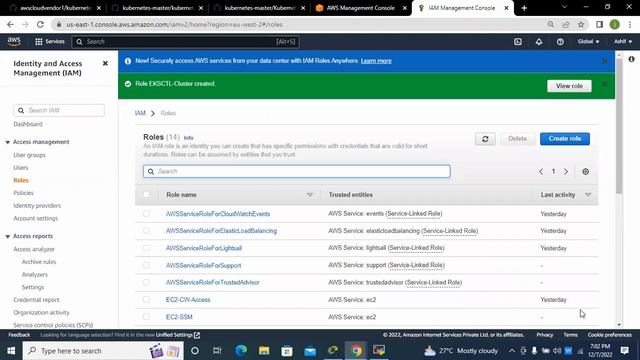This screenshot has width=640, height=360.
Task: Bookmark this page with star icon
Action: click(x=581, y=24)
